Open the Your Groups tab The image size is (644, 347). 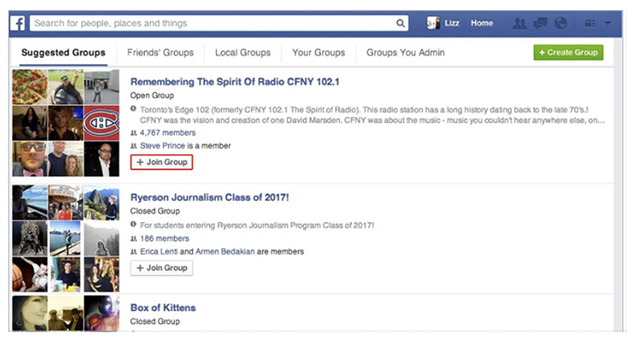tap(318, 53)
